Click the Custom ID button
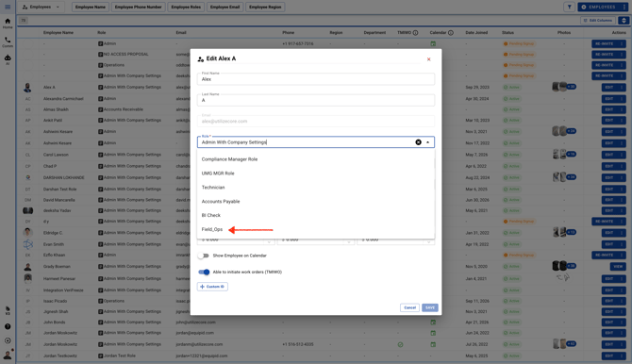Image resolution: width=632 pixels, height=364 pixels. pos(212,287)
